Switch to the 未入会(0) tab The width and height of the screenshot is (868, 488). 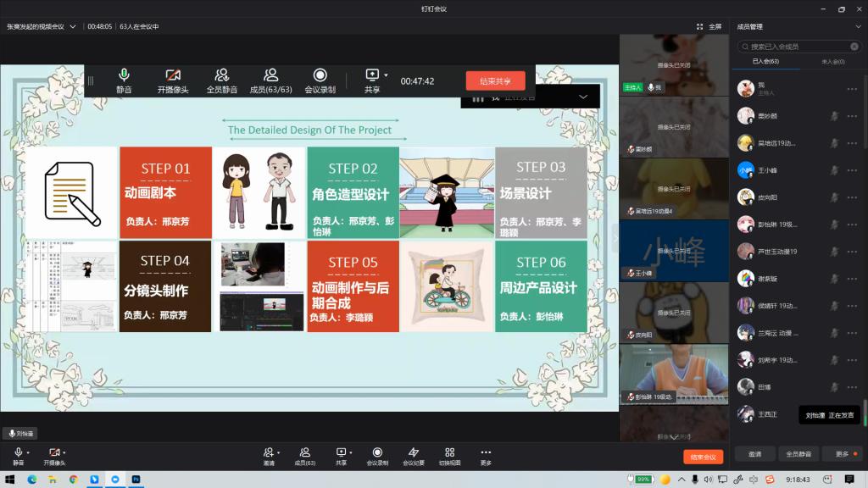tap(832, 62)
